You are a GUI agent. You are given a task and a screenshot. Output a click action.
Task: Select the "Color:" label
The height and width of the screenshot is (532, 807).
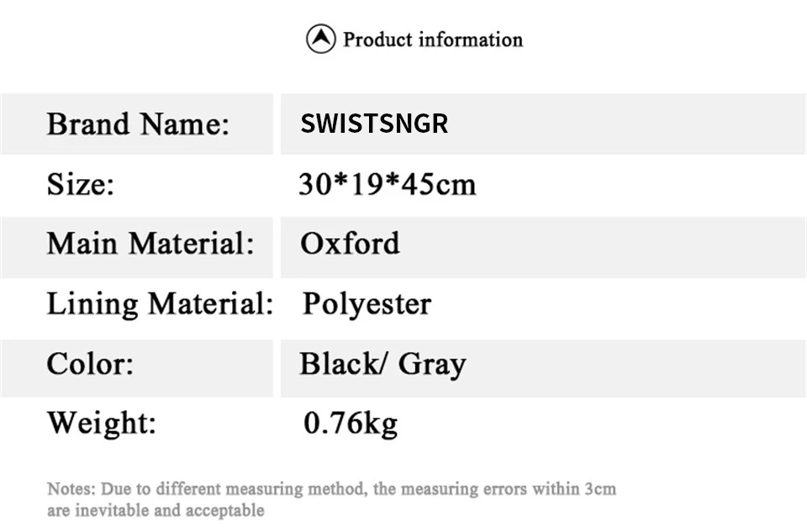pyautogui.click(x=90, y=364)
